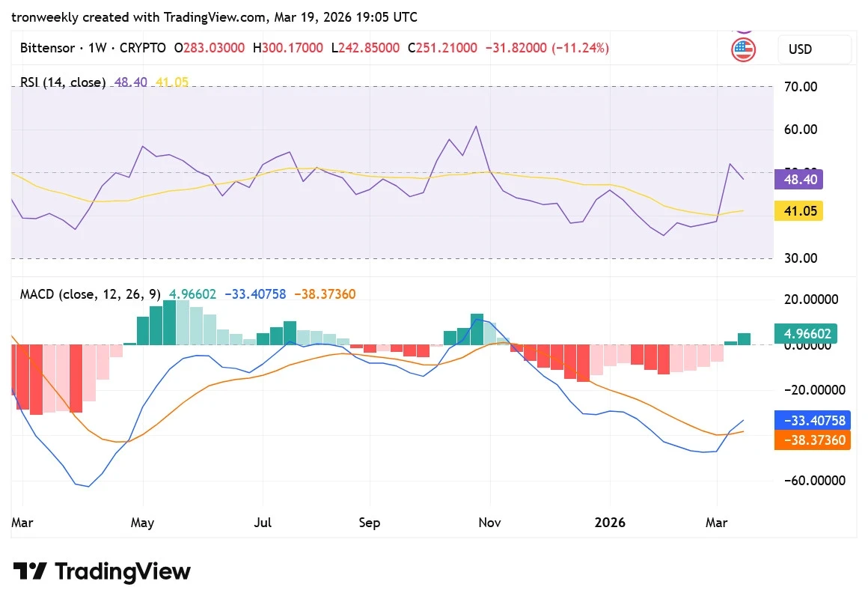
Task: Click the blue -33.40758 MACD line badge
Action: pyautogui.click(x=813, y=420)
